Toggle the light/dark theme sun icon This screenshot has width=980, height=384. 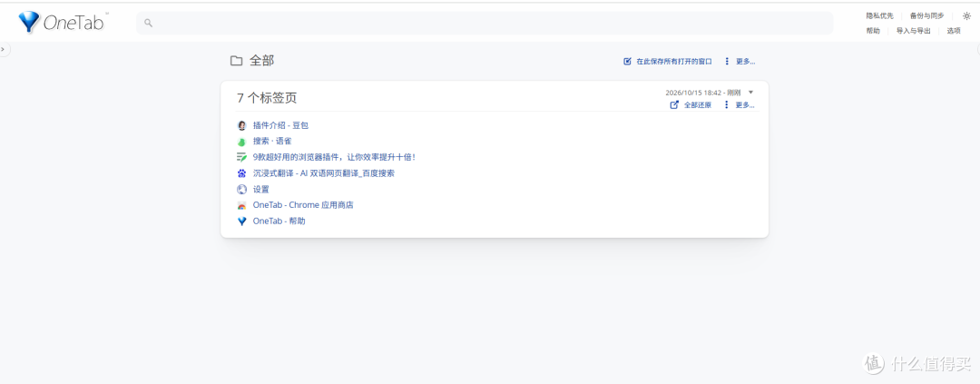tap(966, 16)
